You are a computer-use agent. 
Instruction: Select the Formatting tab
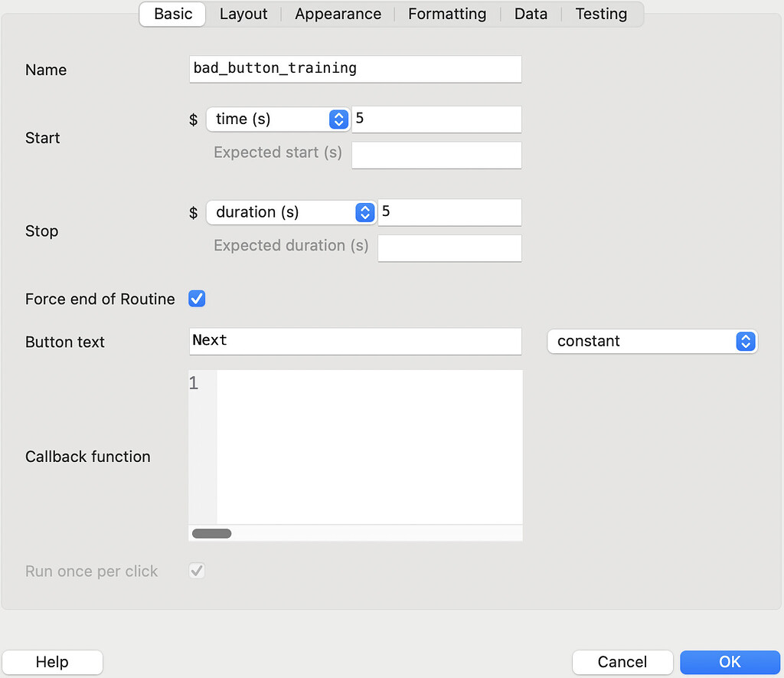click(447, 14)
